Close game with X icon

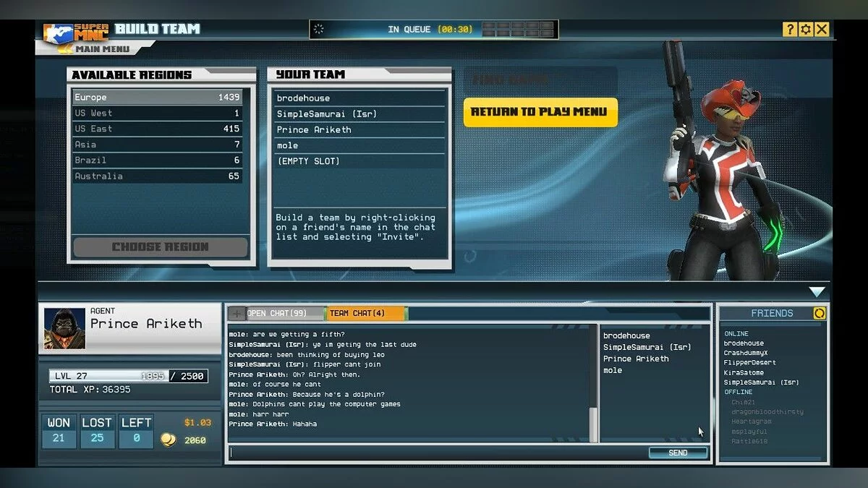pos(822,29)
